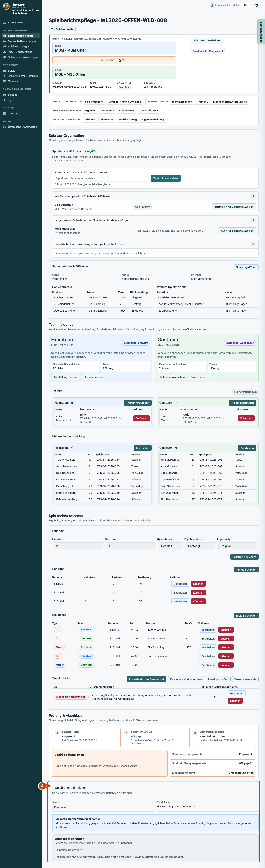Jump to the Ereignisse 5 section tab
The height and width of the screenshot is (868, 265).
pos(126,111)
